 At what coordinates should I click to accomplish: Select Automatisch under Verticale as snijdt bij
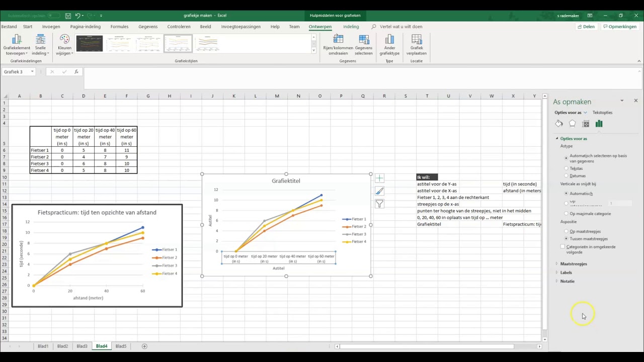[x=567, y=193]
